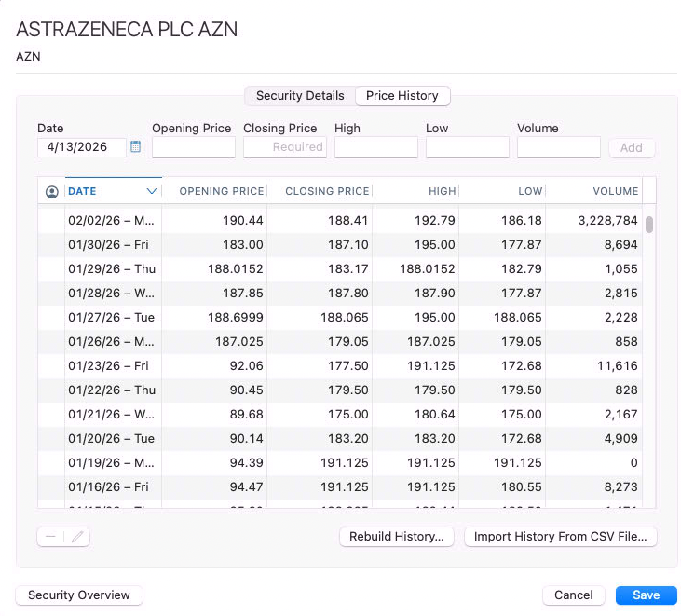The height and width of the screenshot is (616, 681).
Task: Open the calendar date picker icon
Action: tap(135, 147)
